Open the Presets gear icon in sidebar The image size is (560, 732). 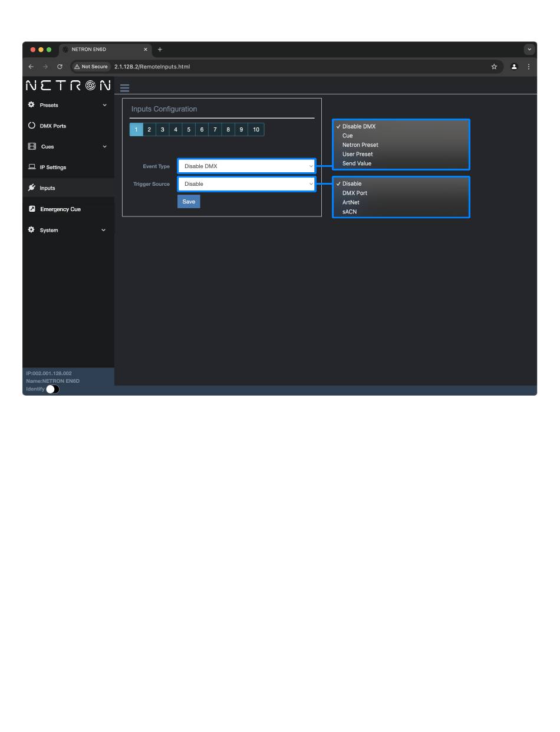[31, 105]
